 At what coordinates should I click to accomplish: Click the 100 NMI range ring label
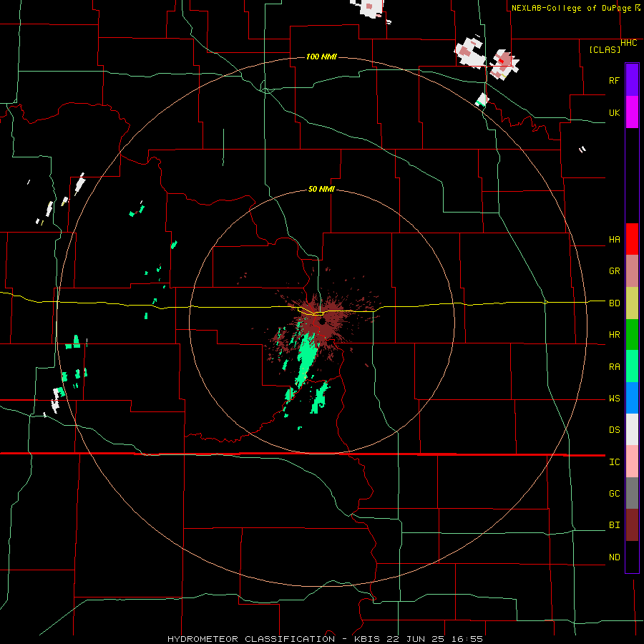click(x=321, y=57)
